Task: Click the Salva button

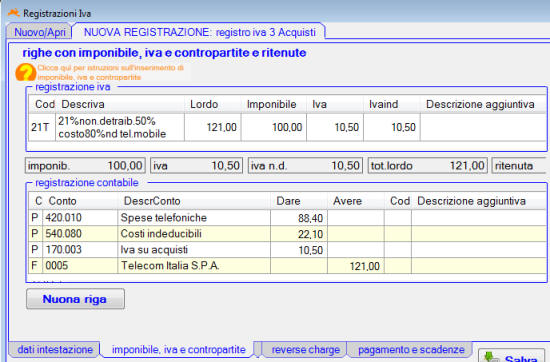Action: [x=512, y=356]
